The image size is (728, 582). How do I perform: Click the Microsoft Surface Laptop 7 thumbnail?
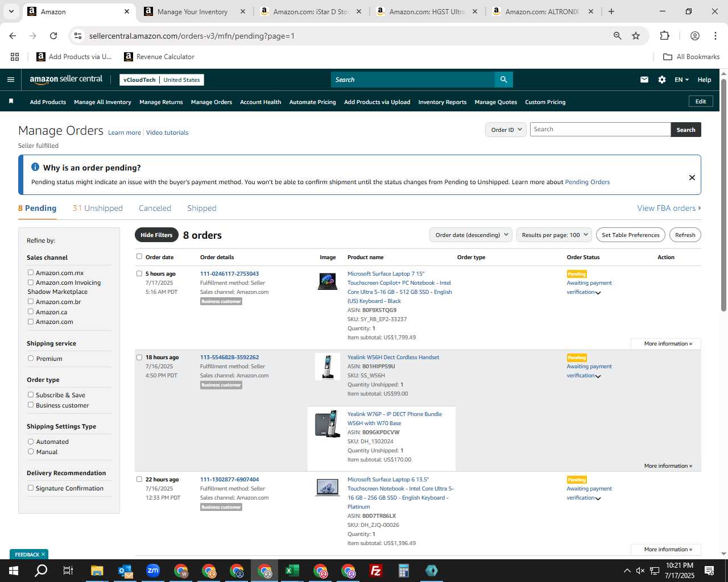[328, 281]
